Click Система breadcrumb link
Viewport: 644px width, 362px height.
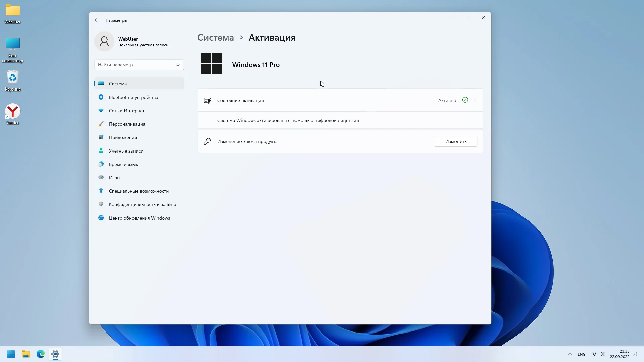coord(215,38)
